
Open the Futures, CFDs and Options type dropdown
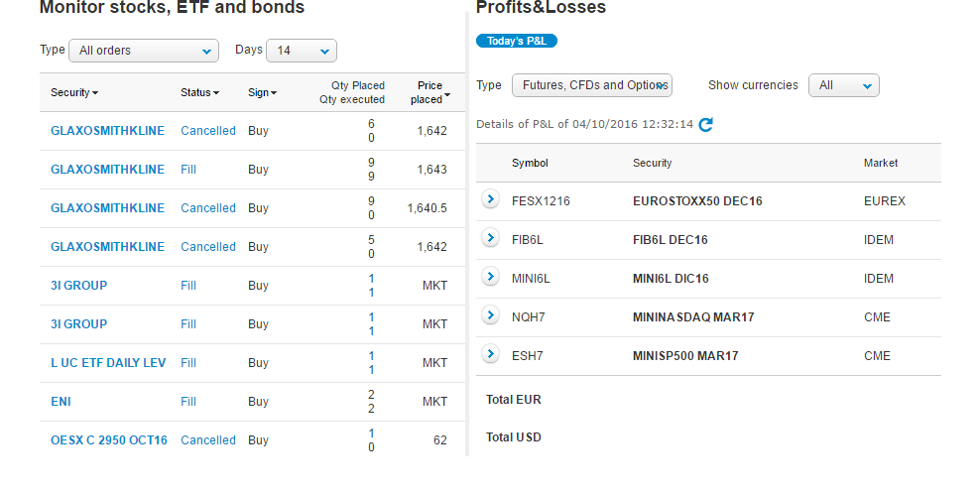(x=592, y=85)
